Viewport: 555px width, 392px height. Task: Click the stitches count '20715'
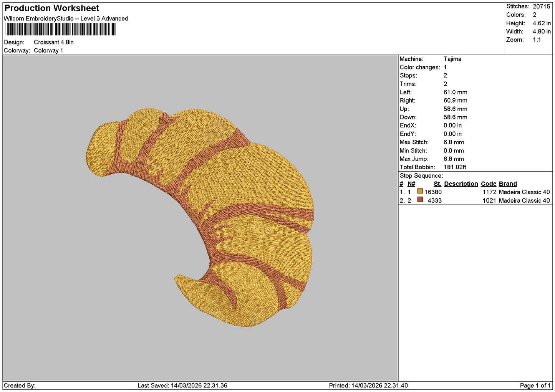[542, 6]
